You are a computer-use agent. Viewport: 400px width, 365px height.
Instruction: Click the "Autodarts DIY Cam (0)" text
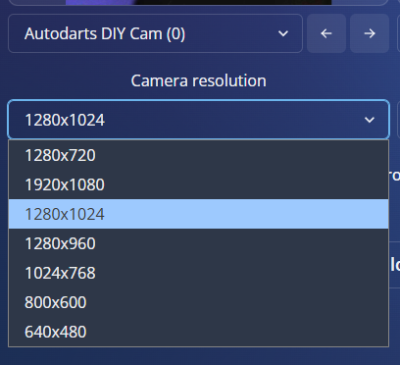105,34
